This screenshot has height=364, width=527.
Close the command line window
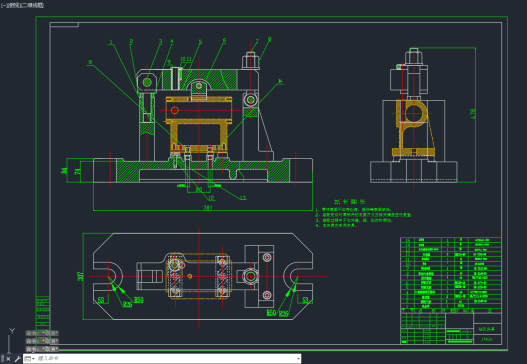(x=8, y=359)
